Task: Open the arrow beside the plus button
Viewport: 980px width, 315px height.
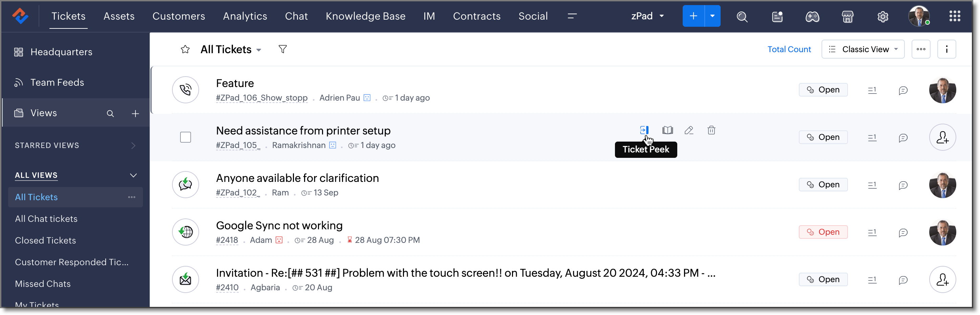Action: click(x=712, y=16)
